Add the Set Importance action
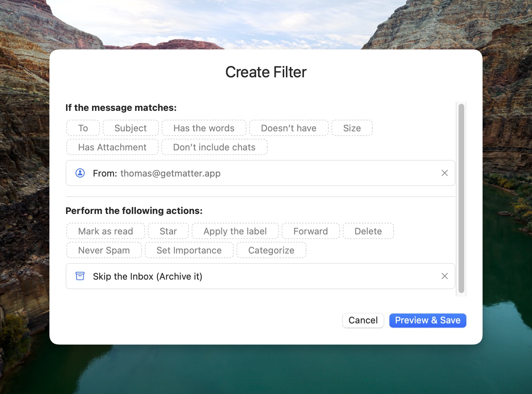The height and width of the screenshot is (394, 532). click(x=189, y=250)
